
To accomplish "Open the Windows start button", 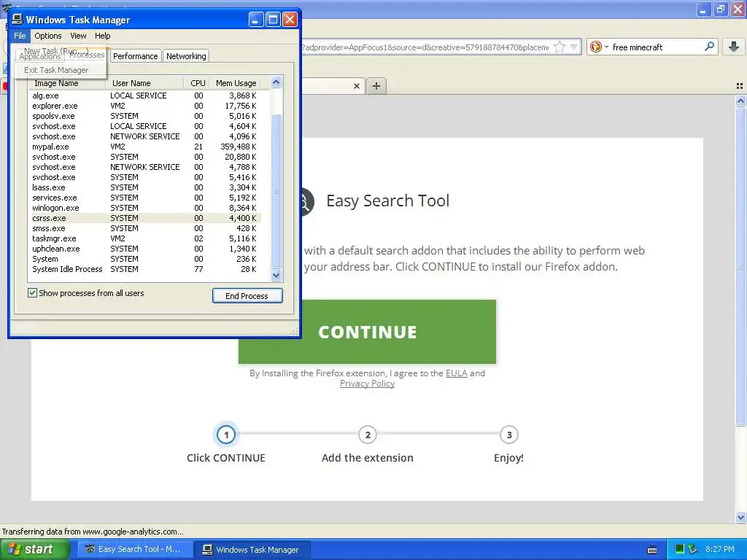I will coord(34,549).
